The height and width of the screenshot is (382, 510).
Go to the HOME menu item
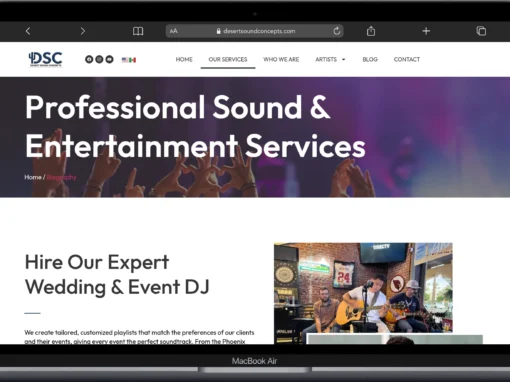184,59
